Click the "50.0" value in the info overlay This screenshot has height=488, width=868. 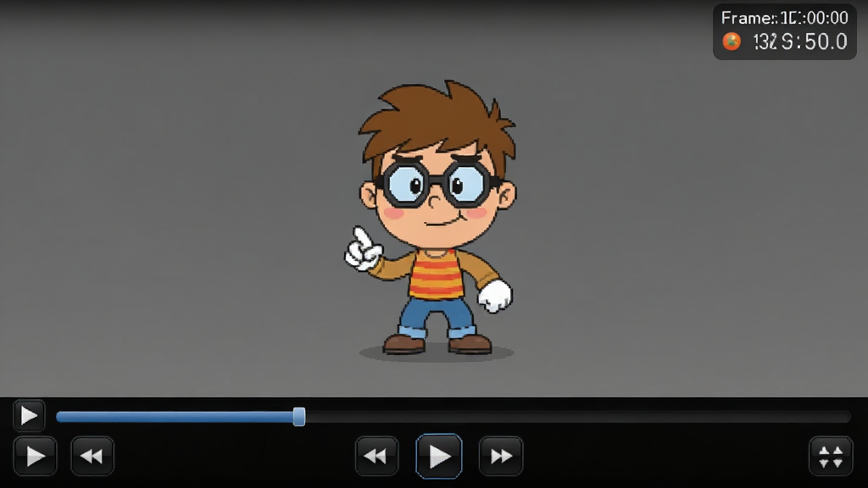click(x=826, y=42)
